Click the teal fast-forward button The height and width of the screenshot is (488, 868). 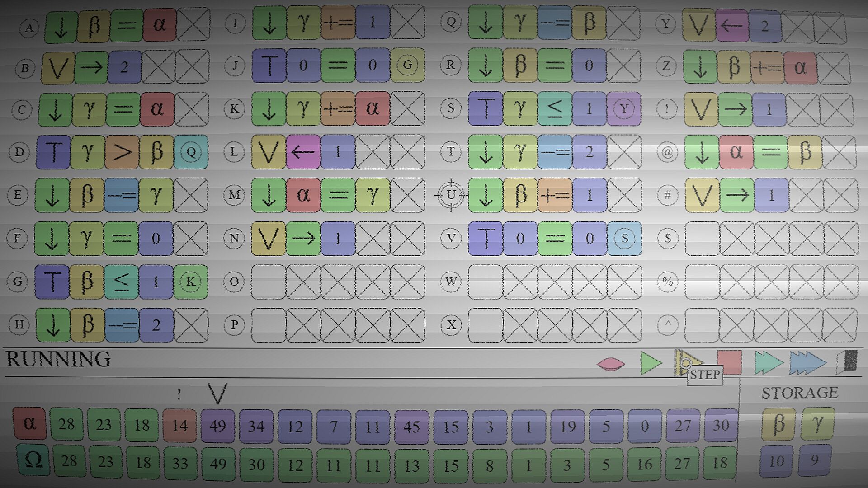(x=768, y=363)
